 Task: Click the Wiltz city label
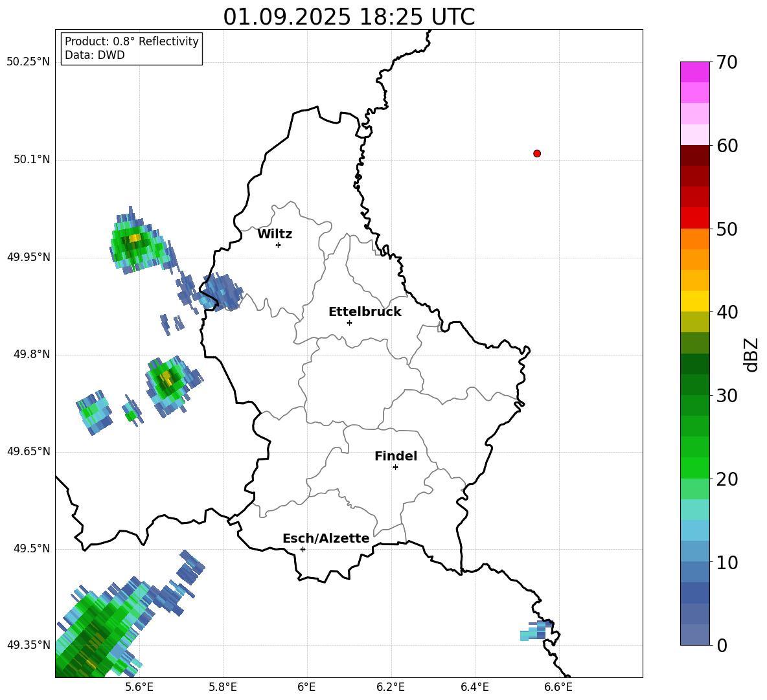275,234
